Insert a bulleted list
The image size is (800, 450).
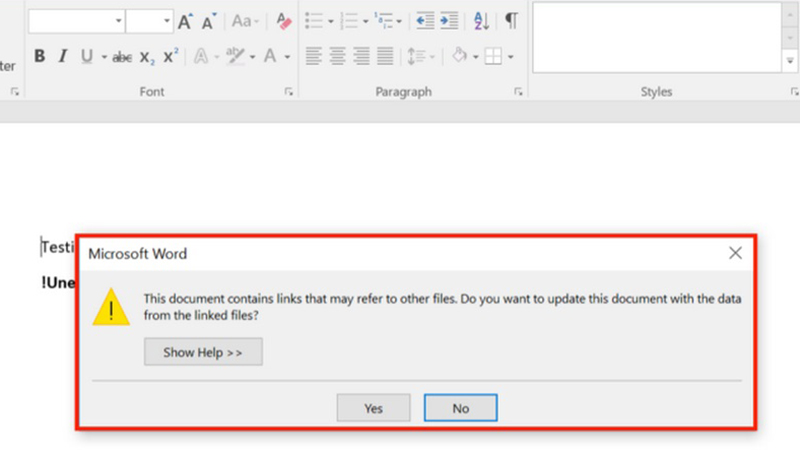click(314, 21)
